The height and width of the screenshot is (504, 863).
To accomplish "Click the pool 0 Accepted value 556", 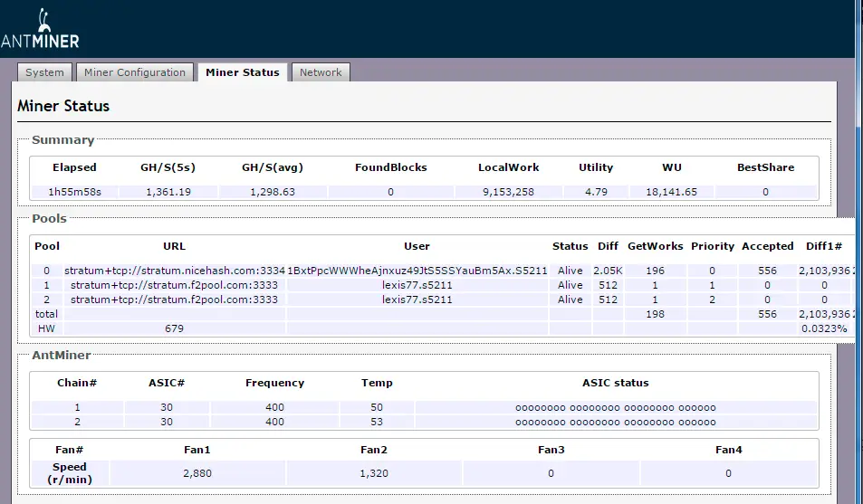I will pos(767,271).
